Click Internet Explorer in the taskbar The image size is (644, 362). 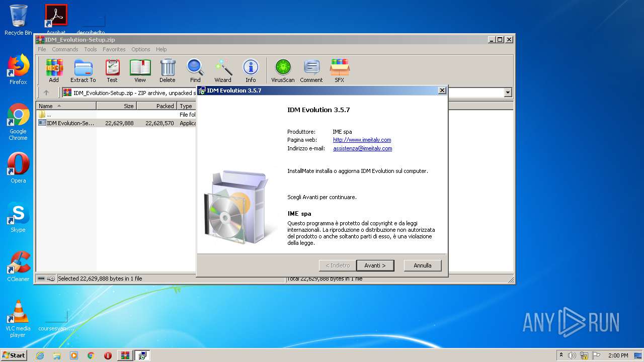[40, 355]
